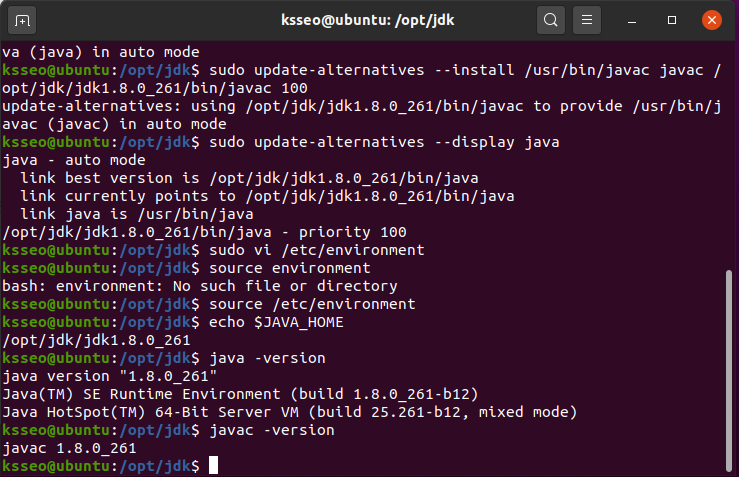Click the window title ksseo@ubuntu: /opt/jdk
The height and width of the screenshot is (477, 739).
click(x=368, y=20)
